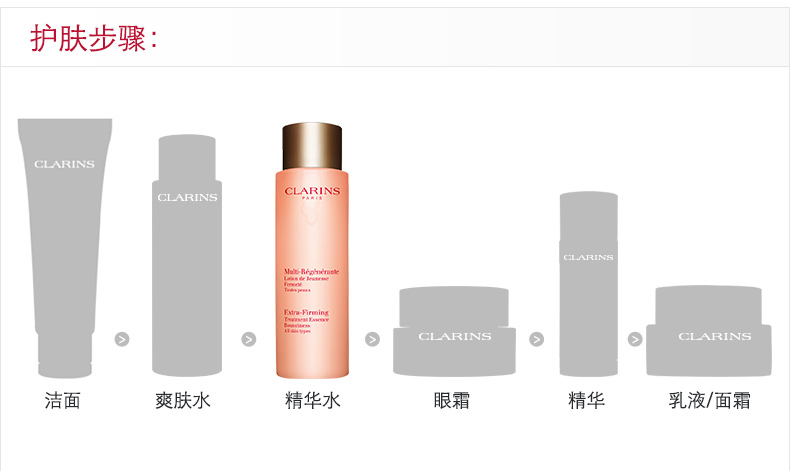Click the 眼霜 step label
Image resolution: width=790 pixels, height=471 pixels.
coord(452,401)
